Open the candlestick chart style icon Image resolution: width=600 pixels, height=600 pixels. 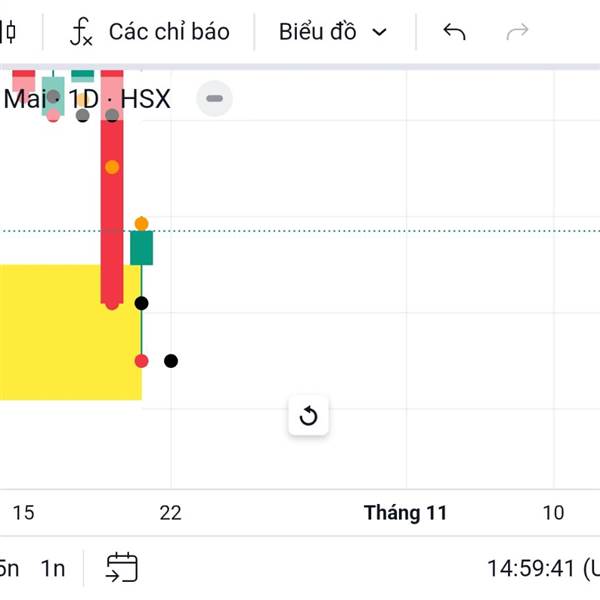click(x=8, y=32)
